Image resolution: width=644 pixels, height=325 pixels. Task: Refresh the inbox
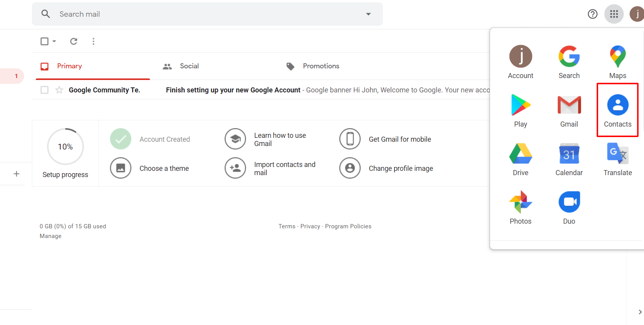(x=73, y=41)
